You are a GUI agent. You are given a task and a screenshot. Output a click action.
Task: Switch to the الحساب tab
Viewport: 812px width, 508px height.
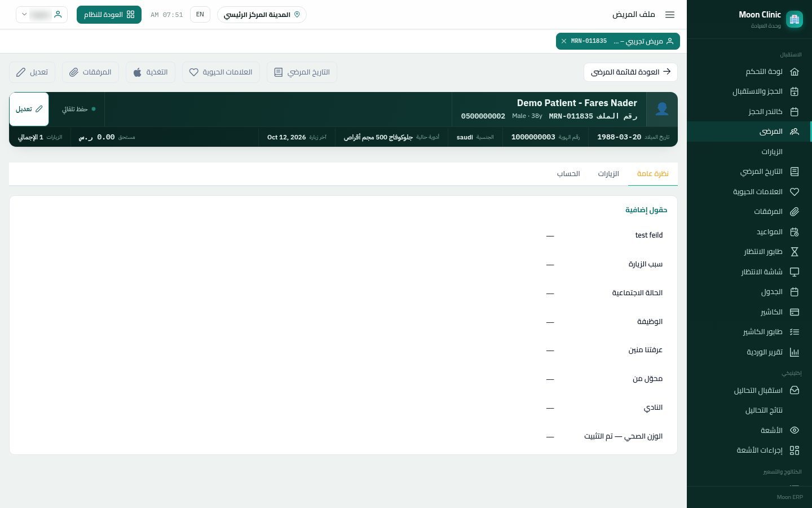[568, 174]
